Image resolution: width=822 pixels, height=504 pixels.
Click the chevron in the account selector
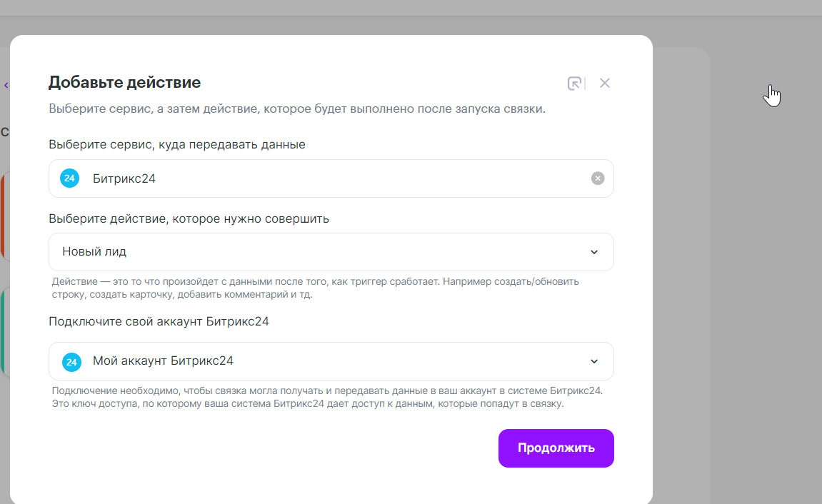tap(594, 361)
